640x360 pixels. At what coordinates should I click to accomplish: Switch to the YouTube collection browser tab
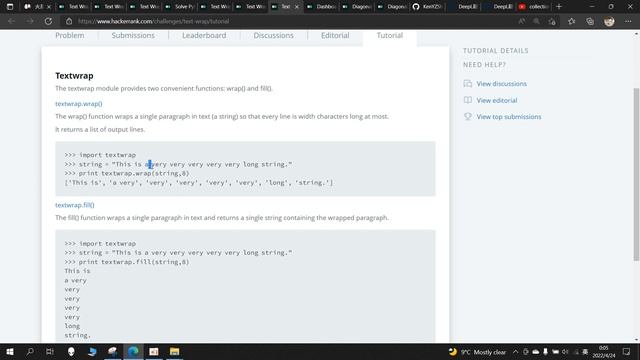(x=534, y=7)
